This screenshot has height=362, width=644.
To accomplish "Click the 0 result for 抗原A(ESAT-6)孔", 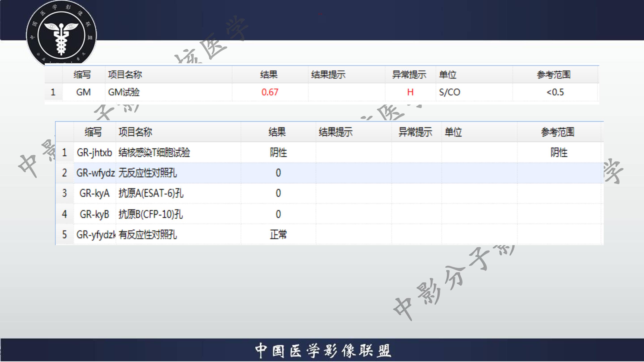I will (278, 193).
